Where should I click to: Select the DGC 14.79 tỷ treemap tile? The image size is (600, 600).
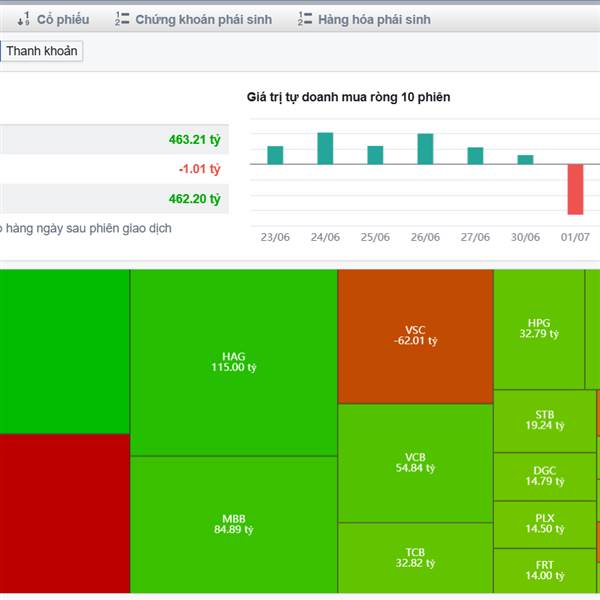pos(545,476)
